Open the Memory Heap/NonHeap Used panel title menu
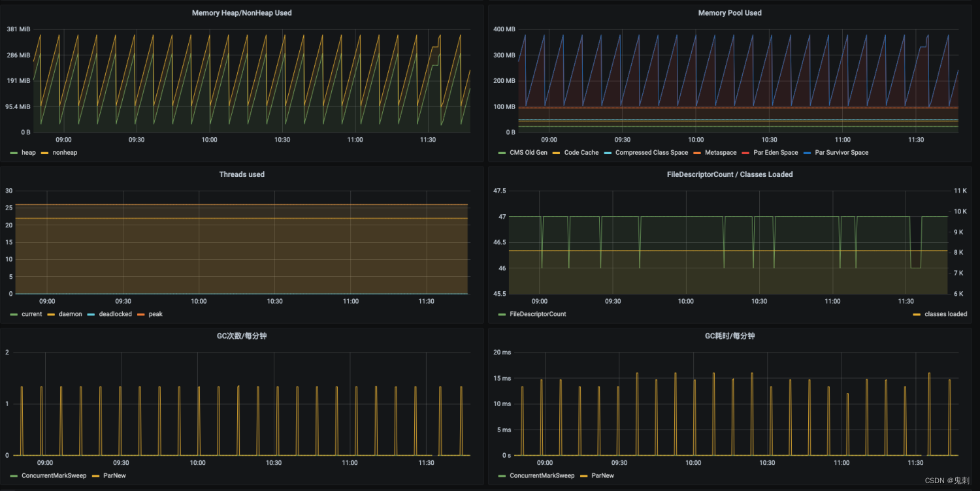Image resolution: width=980 pixels, height=491 pixels. [242, 13]
